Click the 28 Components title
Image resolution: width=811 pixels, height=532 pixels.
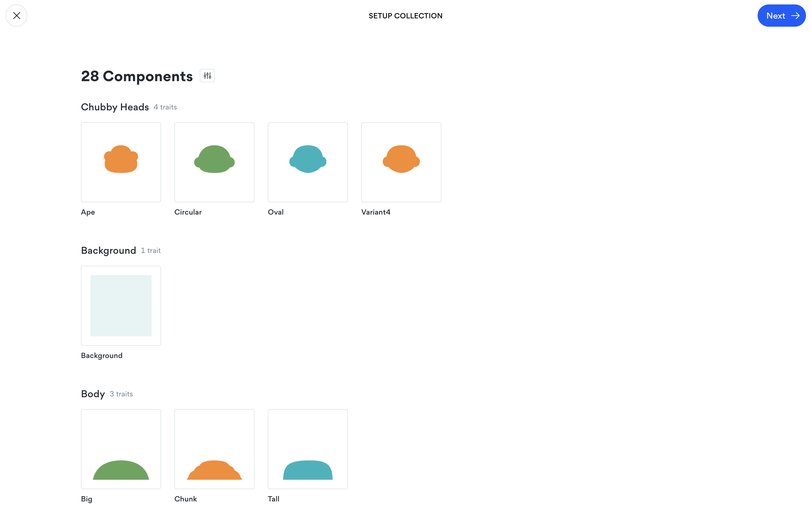coord(137,76)
